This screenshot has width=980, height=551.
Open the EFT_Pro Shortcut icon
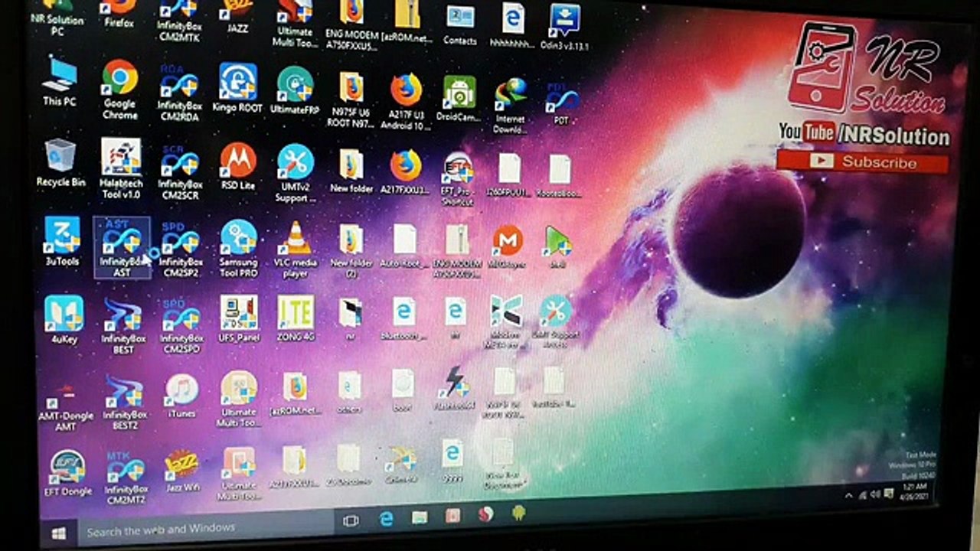pyautogui.click(x=457, y=179)
